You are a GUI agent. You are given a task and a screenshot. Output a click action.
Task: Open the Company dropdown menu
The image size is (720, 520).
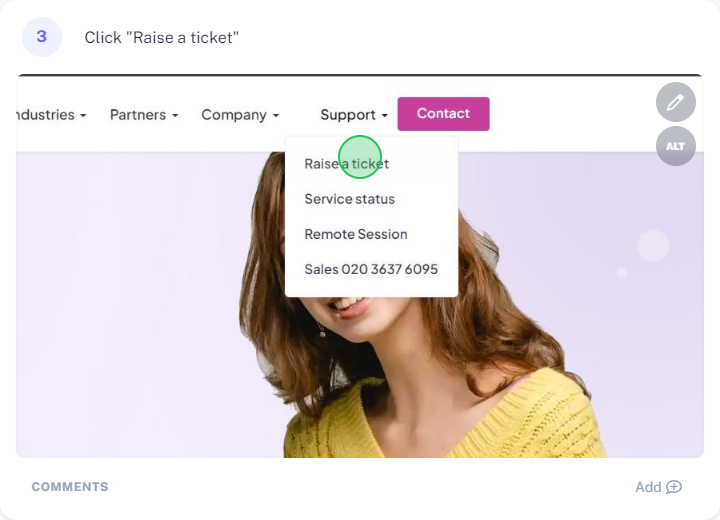click(x=240, y=115)
